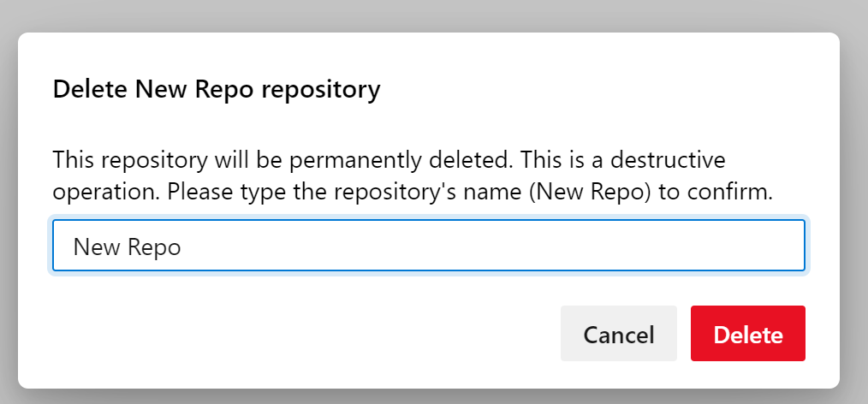
Task: Click "This repository" starting the warning text
Action: coord(129,161)
